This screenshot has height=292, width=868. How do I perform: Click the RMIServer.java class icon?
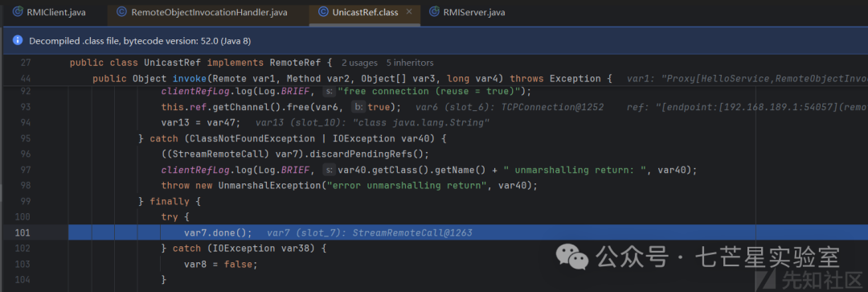[x=435, y=12]
